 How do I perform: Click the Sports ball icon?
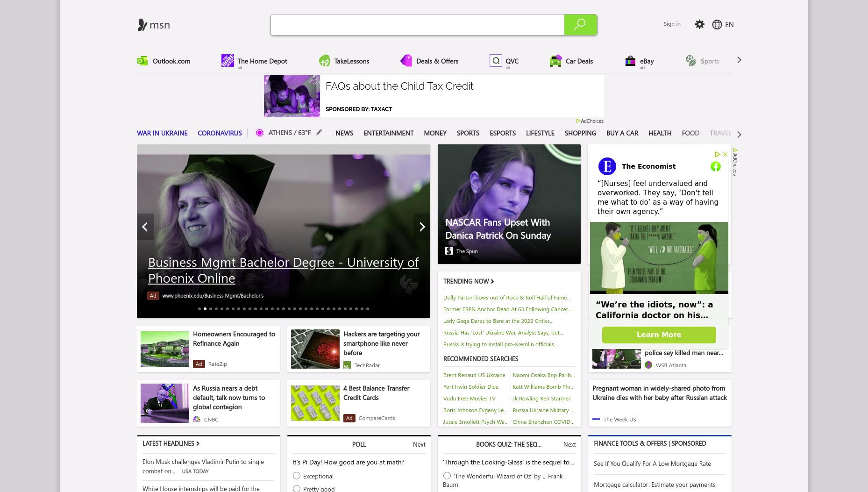(691, 60)
